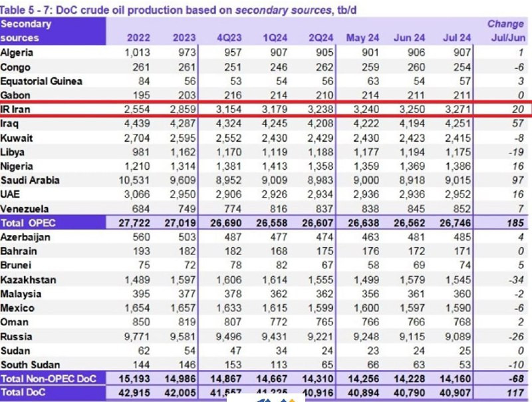
Task: Select Iran's 2022 value 2,554
Action: (137, 109)
